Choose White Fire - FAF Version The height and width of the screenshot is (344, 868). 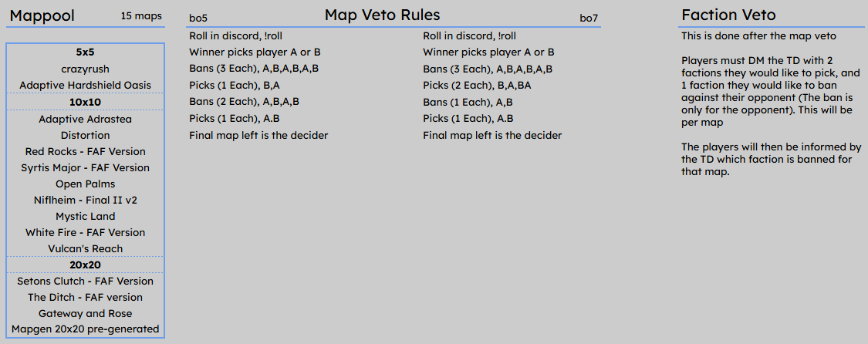pyautogui.click(x=85, y=232)
